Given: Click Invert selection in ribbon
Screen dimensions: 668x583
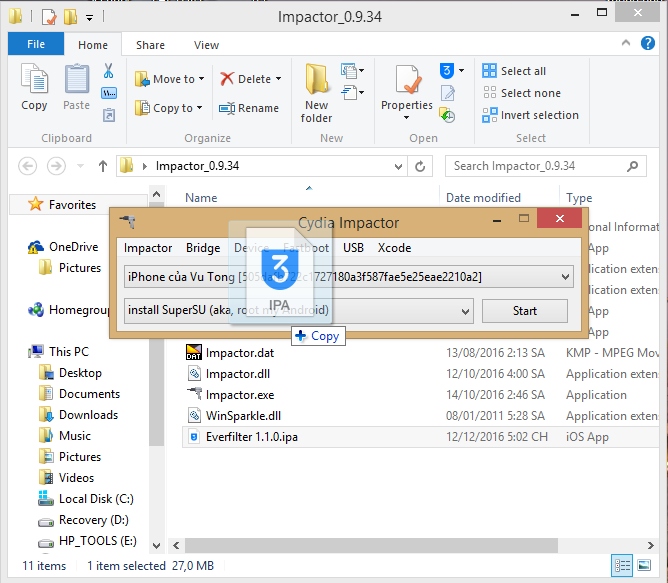Looking at the screenshot, I should pyautogui.click(x=530, y=115).
